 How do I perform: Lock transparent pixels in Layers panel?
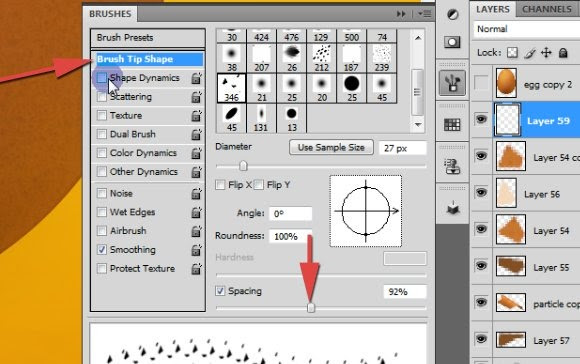click(x=512, y=53)
